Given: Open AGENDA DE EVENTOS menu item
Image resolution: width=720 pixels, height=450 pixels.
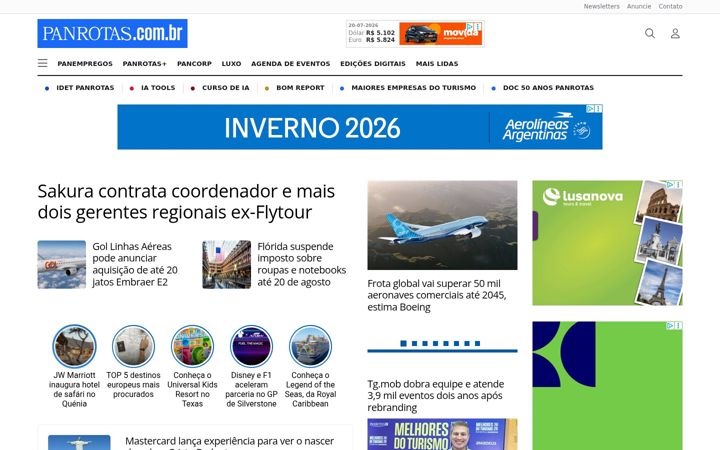Looking at the screenshot, I should (291, 64).
